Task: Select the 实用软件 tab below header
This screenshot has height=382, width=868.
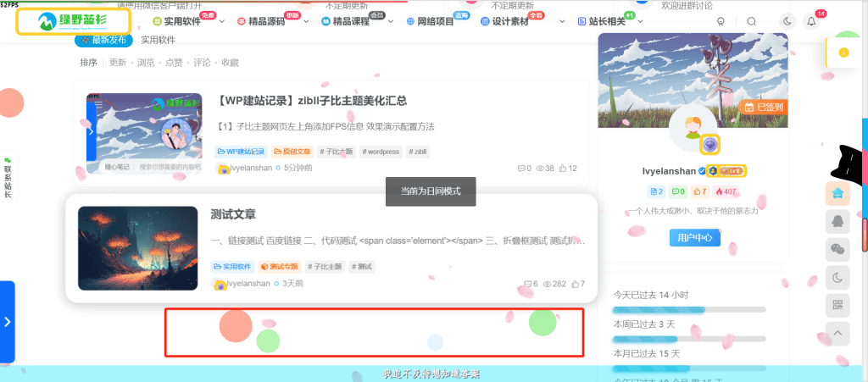Action: pyautogui.click(x=158, y=40)
